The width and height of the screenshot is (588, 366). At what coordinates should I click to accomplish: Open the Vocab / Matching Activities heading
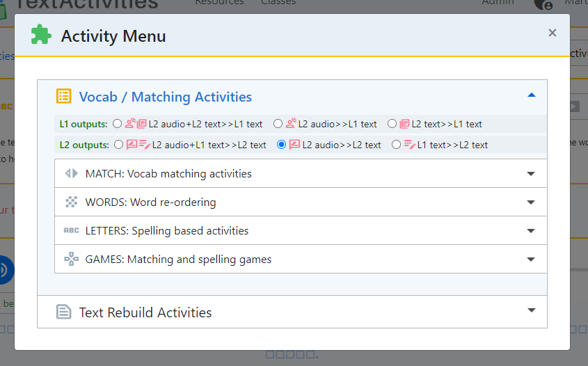tap(166, 97)
